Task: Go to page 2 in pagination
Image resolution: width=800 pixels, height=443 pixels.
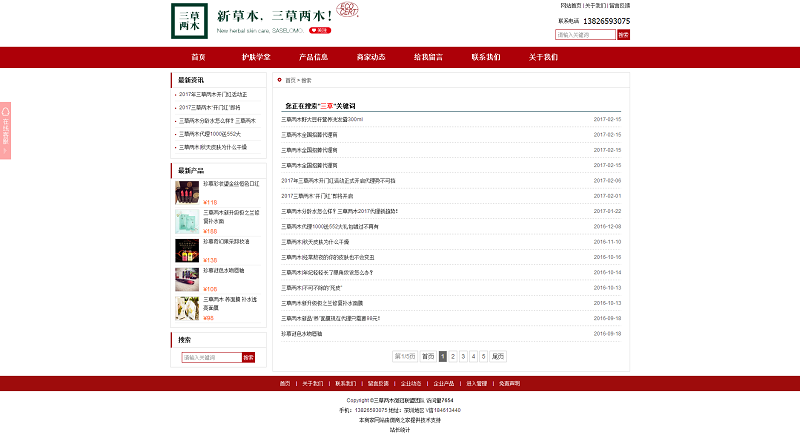Action: pos(453,356)
